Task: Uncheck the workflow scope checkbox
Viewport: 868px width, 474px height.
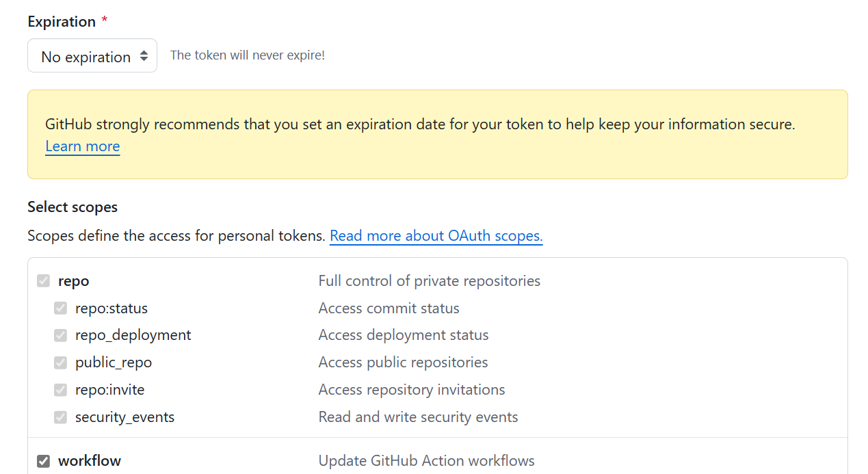Action: pyautogui.click(x=44, y=461)
